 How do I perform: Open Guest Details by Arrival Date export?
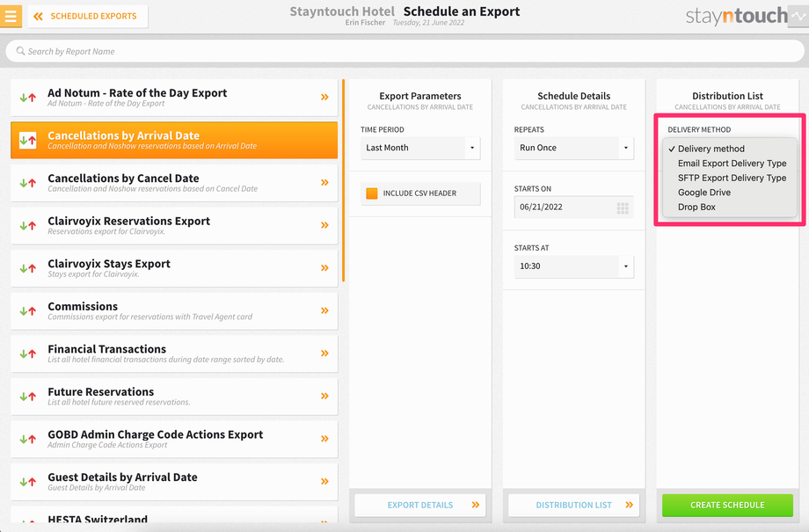[x=174, y=482]
